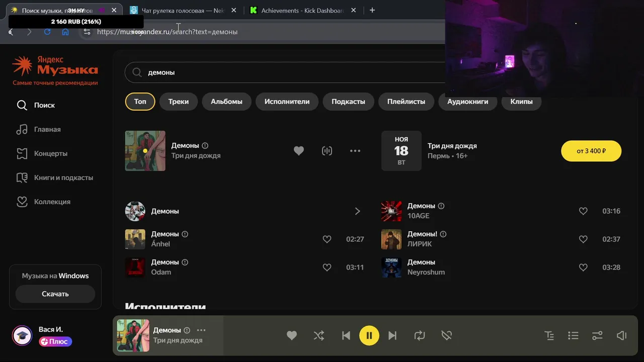Expand the Демоны artist result chevron
This screenshot has height=362, width=644.
click(357, 211)
